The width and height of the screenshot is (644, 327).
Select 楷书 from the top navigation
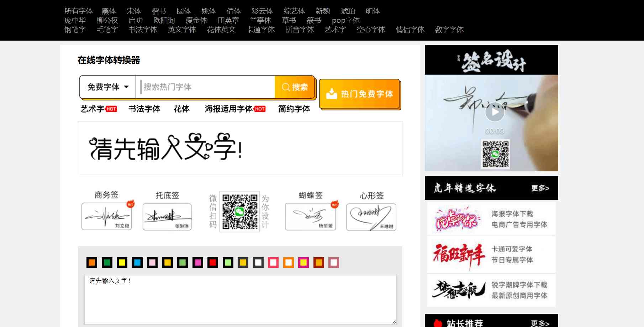(x=159, y=11)
